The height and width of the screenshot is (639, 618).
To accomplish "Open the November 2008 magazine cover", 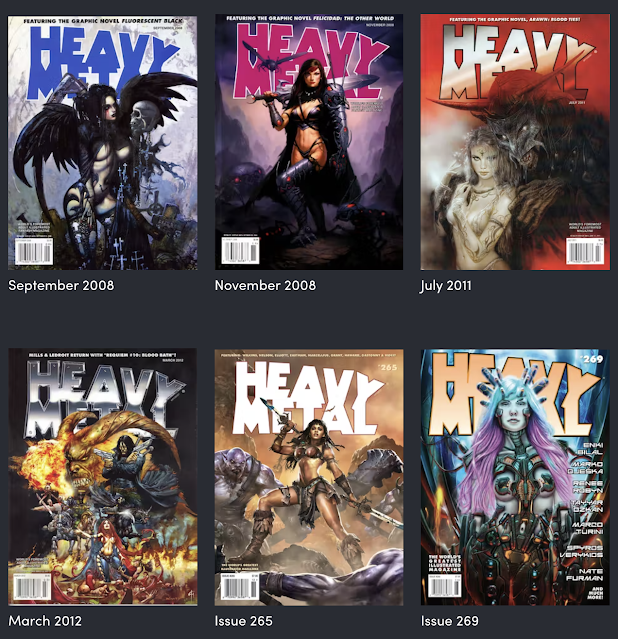I will click(x=309, y=142).
